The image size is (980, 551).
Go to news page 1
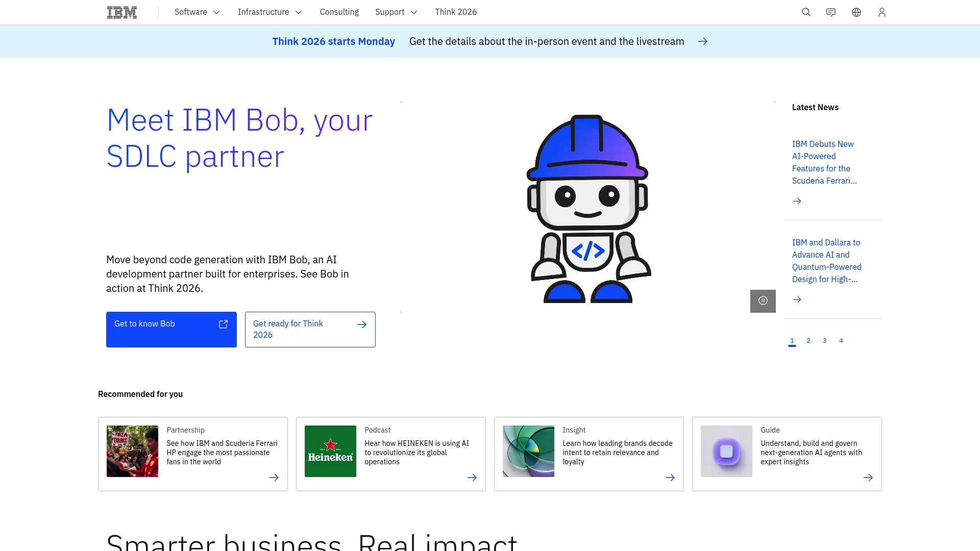(792, 341)
